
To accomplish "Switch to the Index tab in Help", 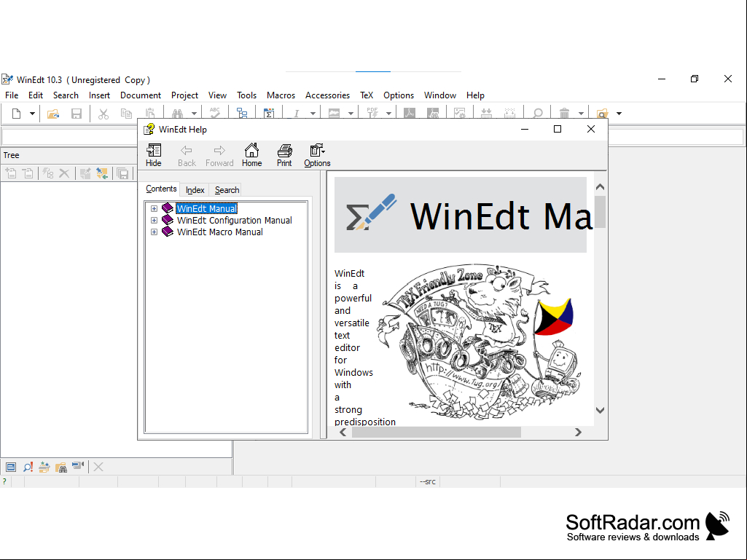I will tap(195, 190).
